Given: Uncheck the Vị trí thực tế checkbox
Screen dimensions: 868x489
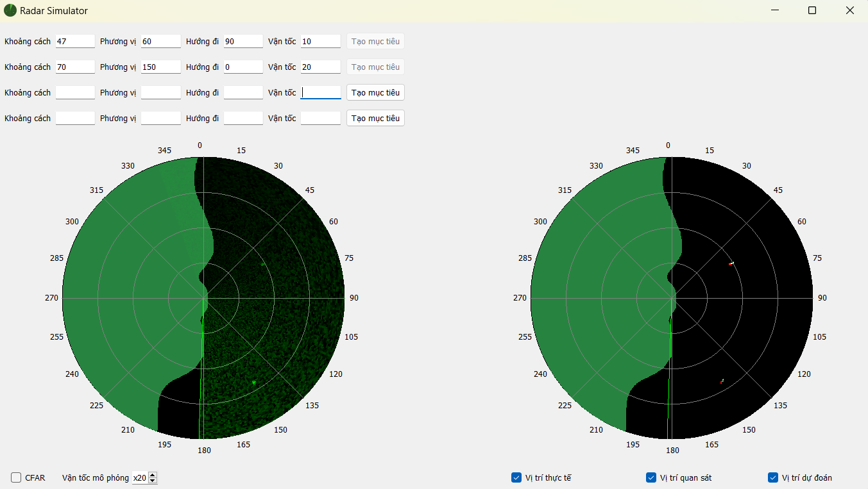Looking at the screenshot, I should pos(516,477).
